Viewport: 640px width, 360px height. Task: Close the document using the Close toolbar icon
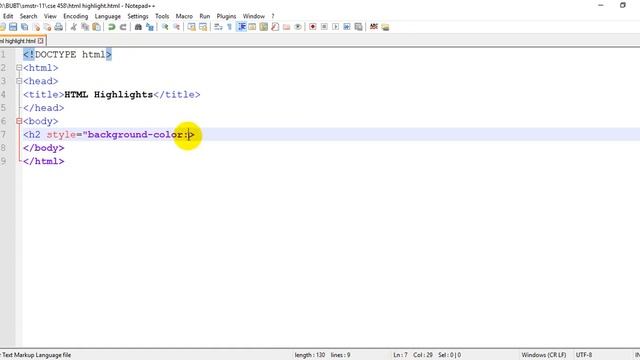click(37, 27)
